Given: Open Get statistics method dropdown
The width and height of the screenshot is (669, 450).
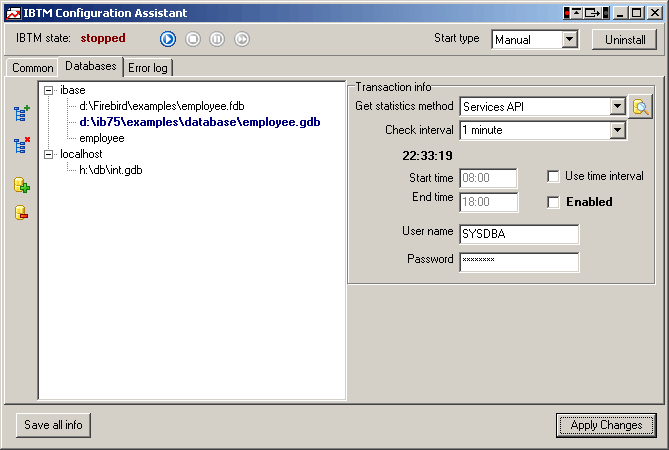Looking at the screenshot, I should (617, 106).
